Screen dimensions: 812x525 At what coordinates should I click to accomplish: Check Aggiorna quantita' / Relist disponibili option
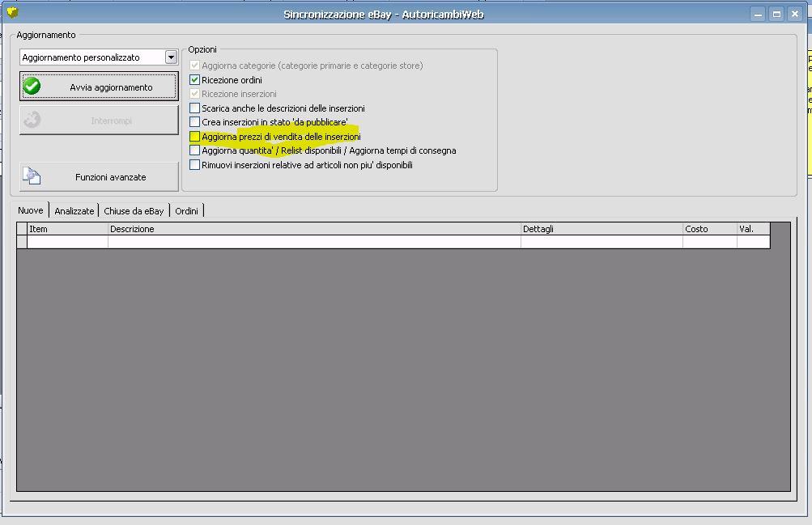tap(195, 150)
